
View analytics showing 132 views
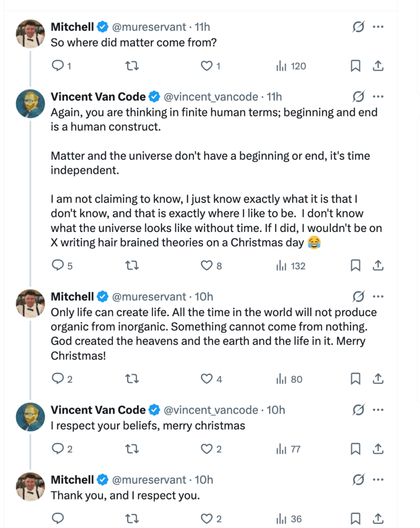click(291, 266)
